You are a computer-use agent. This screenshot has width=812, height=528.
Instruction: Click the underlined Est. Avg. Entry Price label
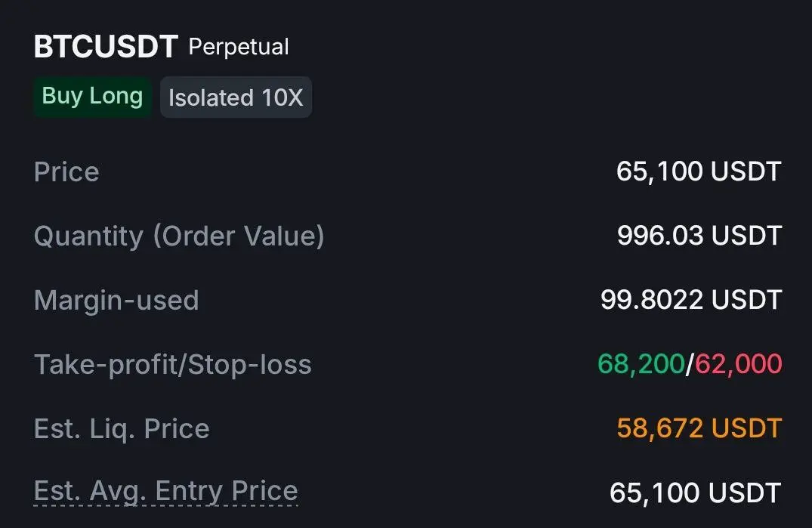tap(166, 492)
